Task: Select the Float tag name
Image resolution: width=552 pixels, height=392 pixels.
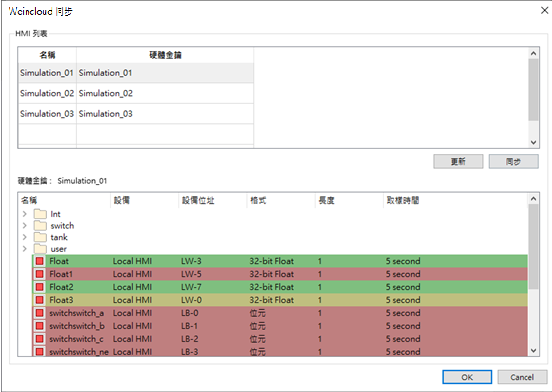Action: tap(59, 261)
